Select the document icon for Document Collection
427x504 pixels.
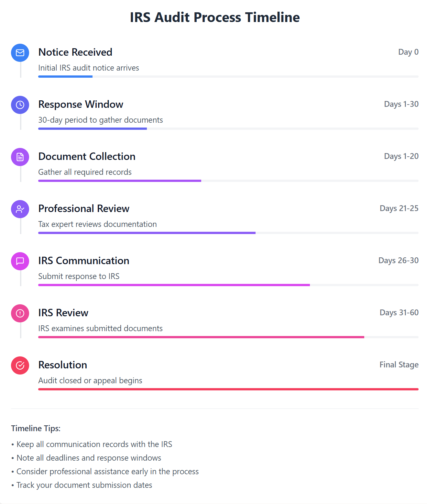20,157
